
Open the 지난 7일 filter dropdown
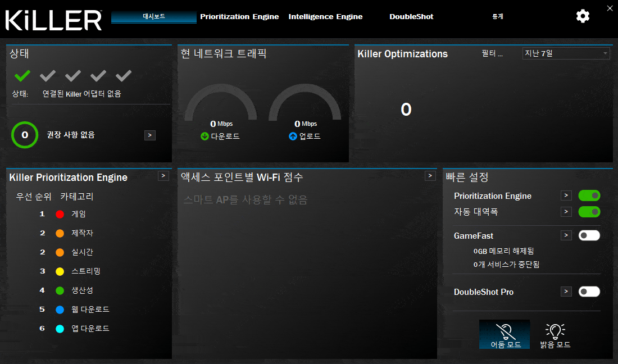(566, 53)
